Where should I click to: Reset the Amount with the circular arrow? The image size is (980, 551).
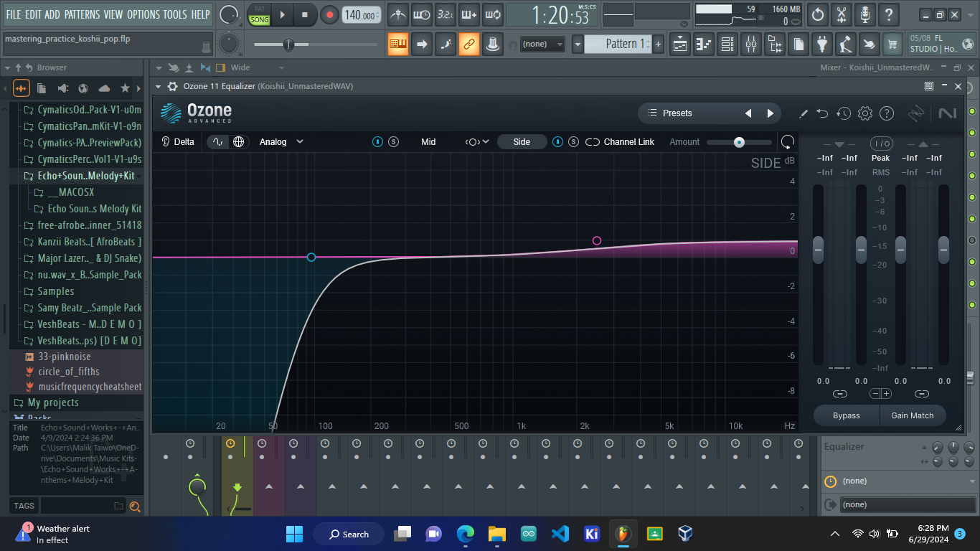point(788,142)
